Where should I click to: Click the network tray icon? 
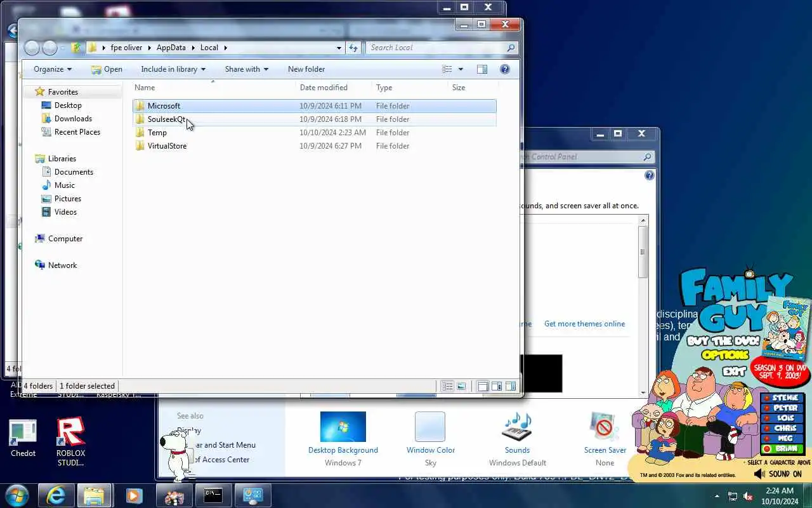coord(733,496)
